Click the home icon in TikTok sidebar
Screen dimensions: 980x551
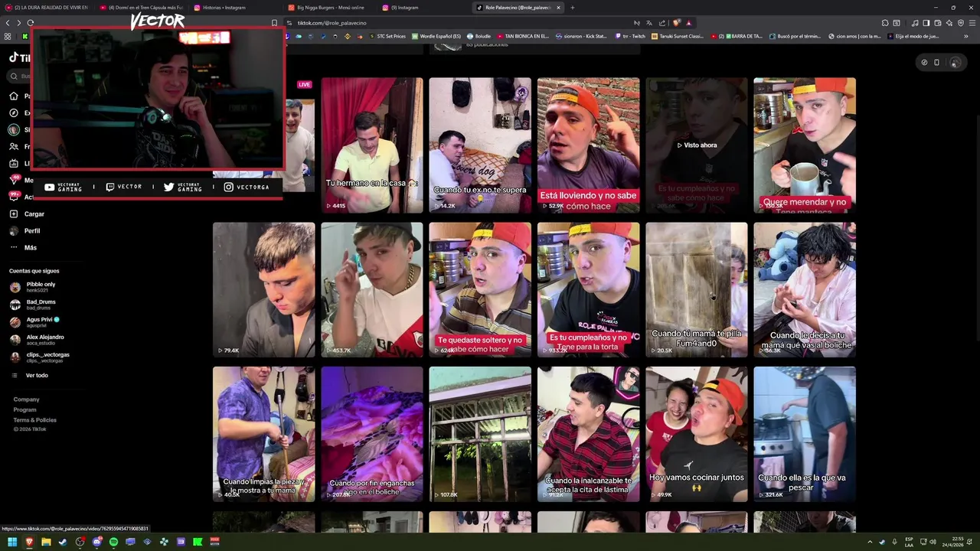(x=14, y=96)
